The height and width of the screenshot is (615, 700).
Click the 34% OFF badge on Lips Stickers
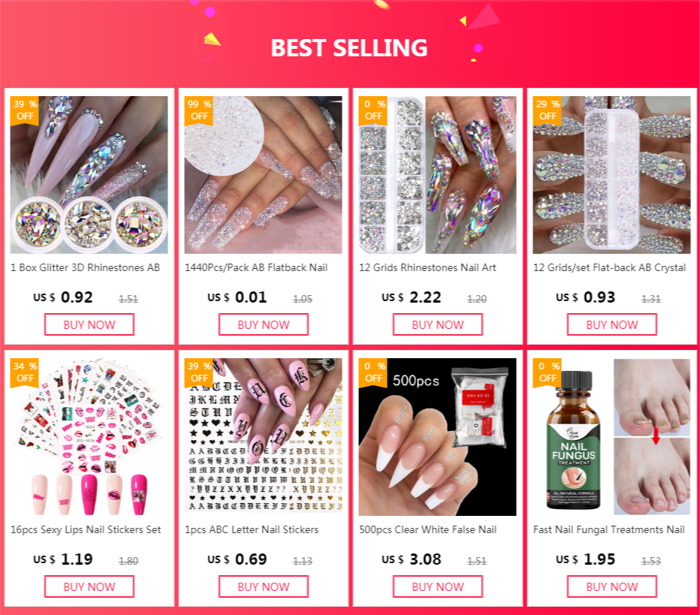pos(25,372)
